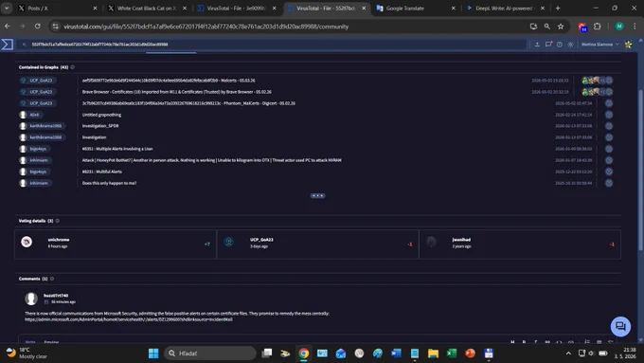The width and height of the screenshot is (644, 363).
Task: Switch to the DeepL Write tab
Action: click(505, 9)
